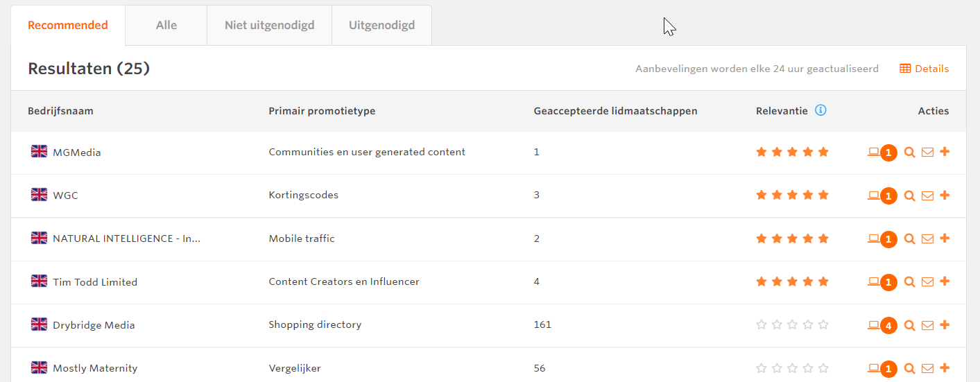The image size is (980, 382).
Task: Click the Relevantie info icon
Action: pos(820,110)
